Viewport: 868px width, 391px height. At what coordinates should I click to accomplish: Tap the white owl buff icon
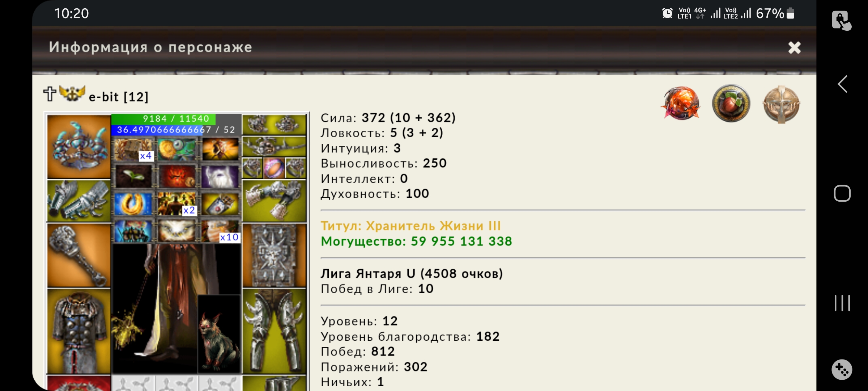[177, 231]
